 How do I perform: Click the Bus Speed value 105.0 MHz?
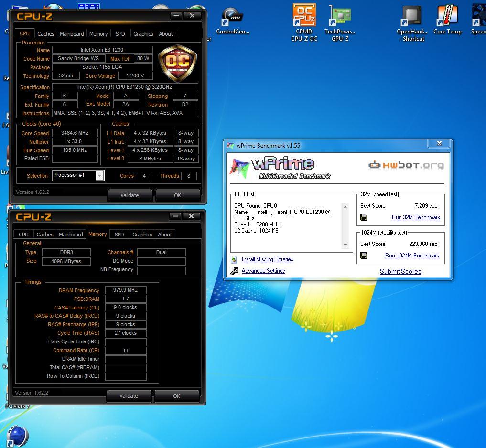75,150
